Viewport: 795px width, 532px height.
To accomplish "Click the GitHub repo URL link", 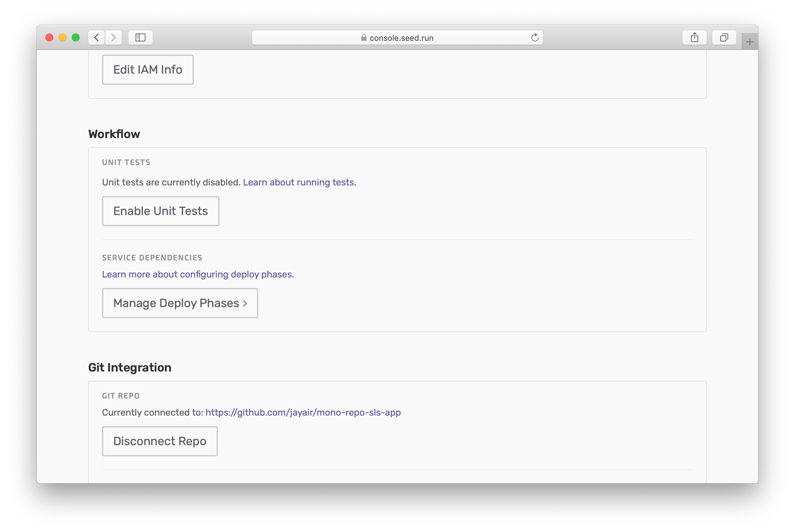I will (x=303, y=412).
